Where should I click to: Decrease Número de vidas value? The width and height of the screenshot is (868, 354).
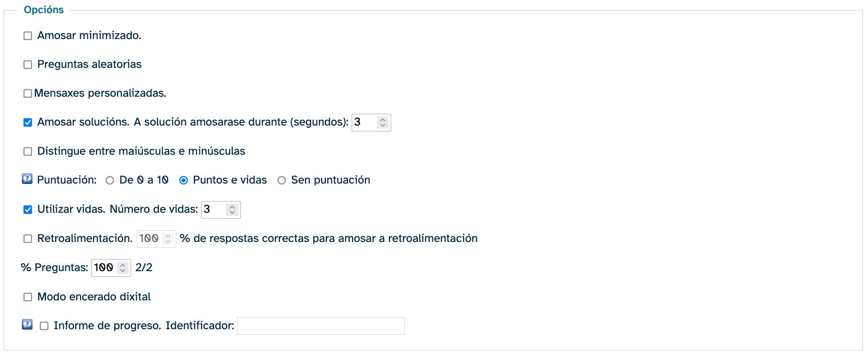tap(233, 212)
